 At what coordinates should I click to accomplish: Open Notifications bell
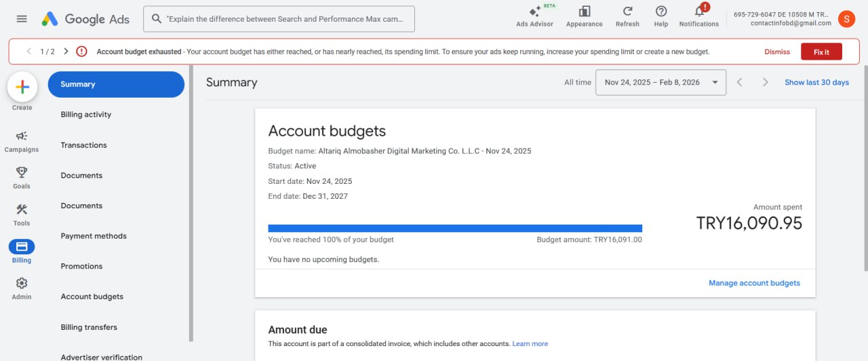tap(699, 16)
